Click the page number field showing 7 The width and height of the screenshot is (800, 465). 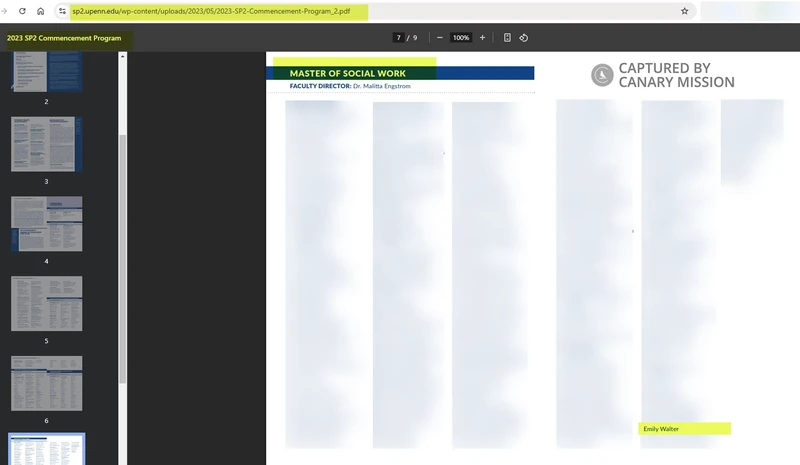(399, 38)
